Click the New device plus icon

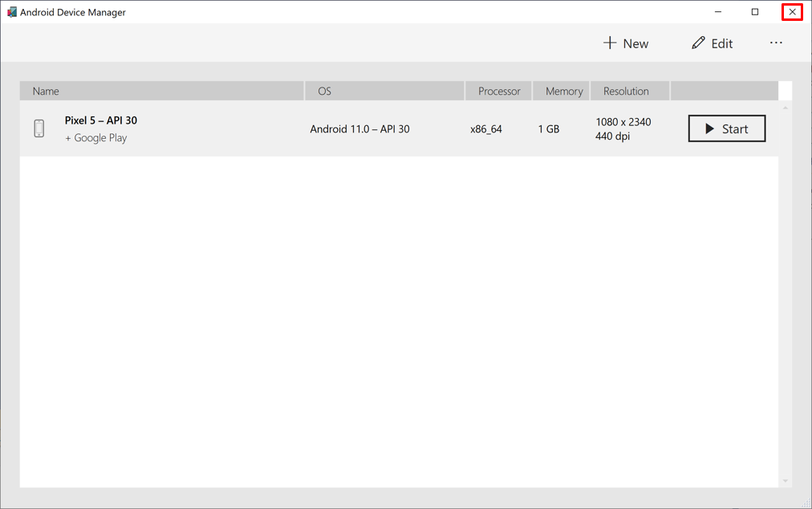tap(610, 43)
